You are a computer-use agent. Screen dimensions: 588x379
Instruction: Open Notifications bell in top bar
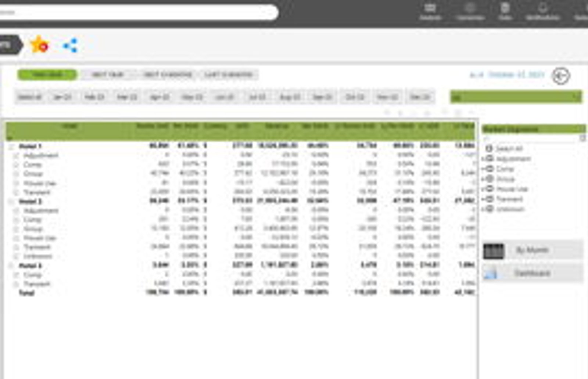[x=543, y=11]
